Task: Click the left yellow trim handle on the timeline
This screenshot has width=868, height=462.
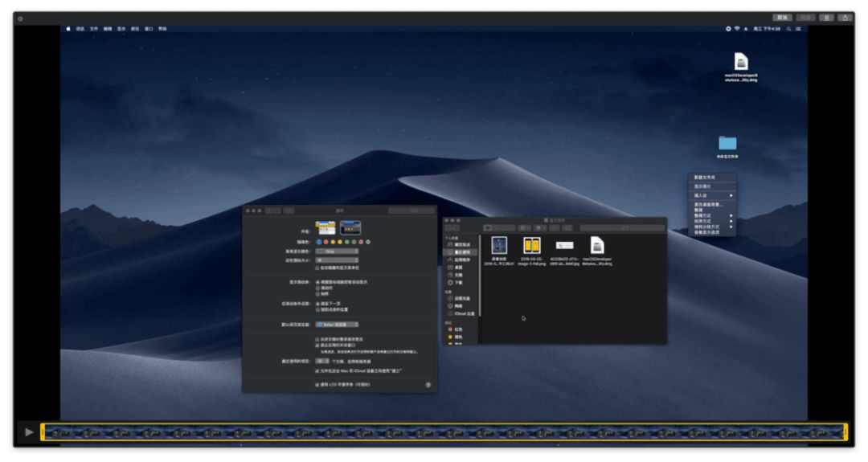Action: click(43, 432)
